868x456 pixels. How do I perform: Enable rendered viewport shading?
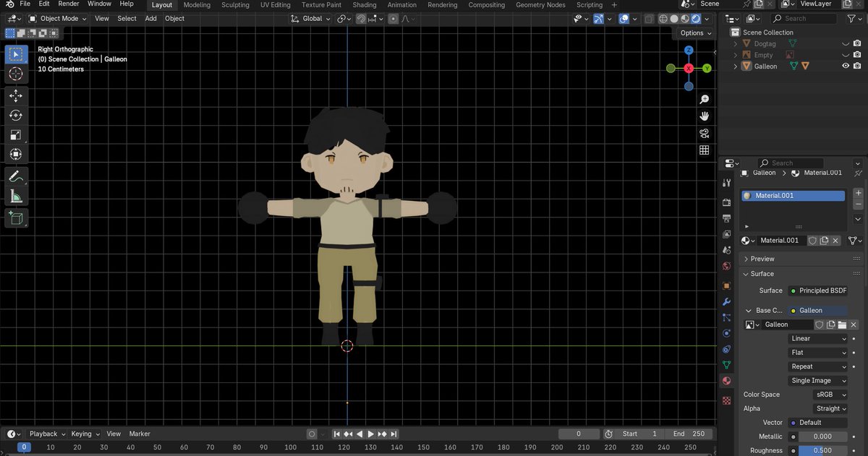(x=696, y=19)
